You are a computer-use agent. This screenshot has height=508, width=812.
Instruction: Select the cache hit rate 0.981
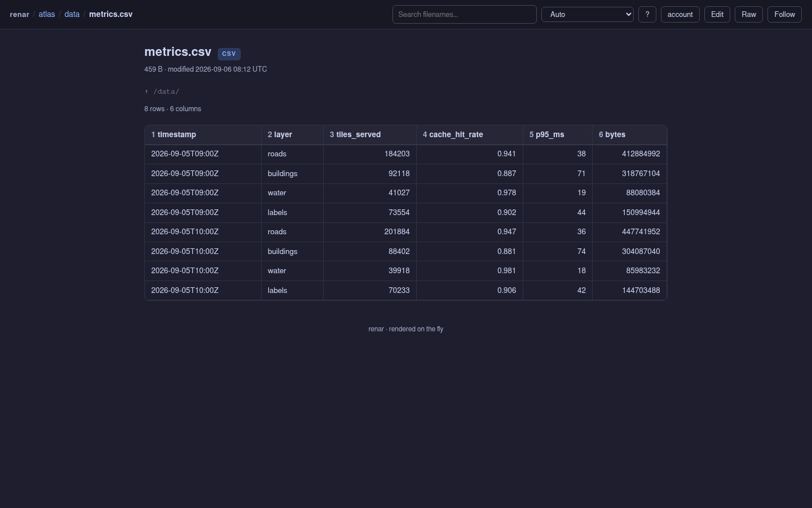click(507, 271)
